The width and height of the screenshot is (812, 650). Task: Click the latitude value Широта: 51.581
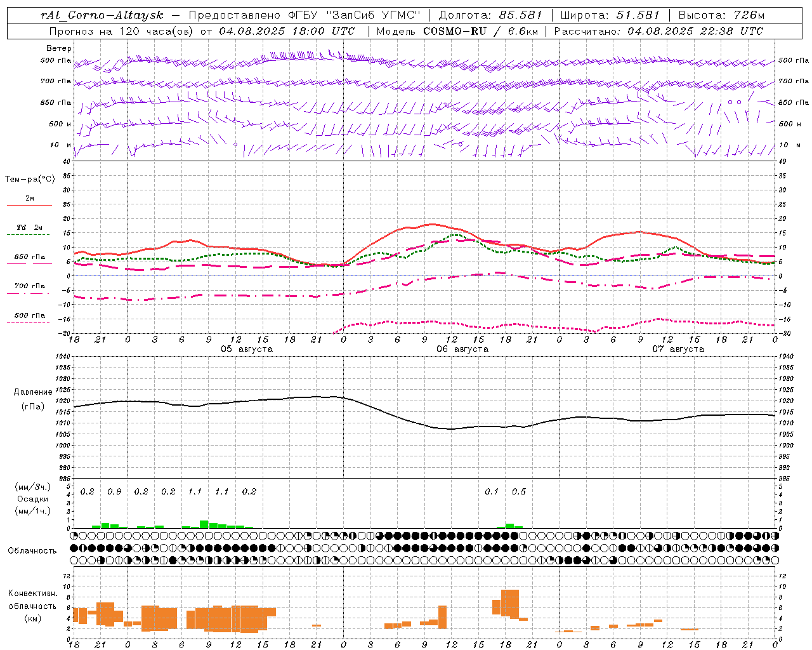point(610,15)
